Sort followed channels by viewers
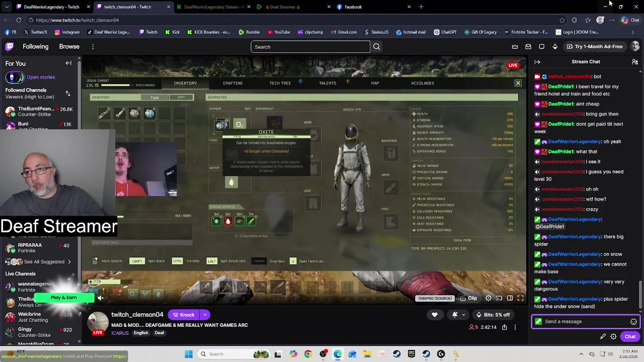The width and height of the screenshot is (644, 362). [68, 94]
